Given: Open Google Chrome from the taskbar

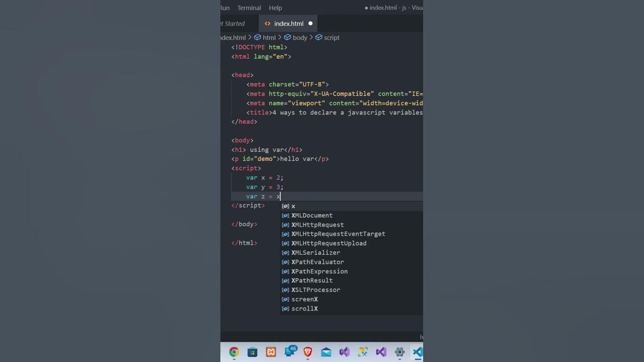Looking at the screenshot, I should (234, 352).
